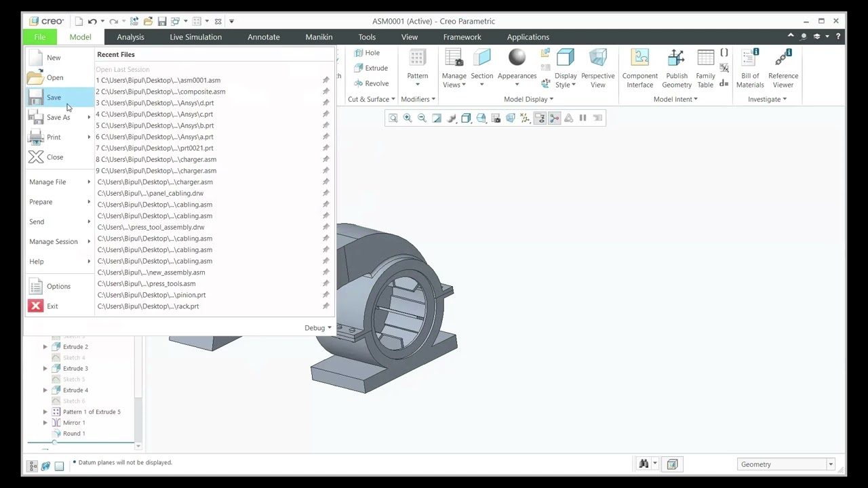Click the floppy Save icon in quick access toolbar
Viewport: 868px width, 488px height.
point(161,21)
